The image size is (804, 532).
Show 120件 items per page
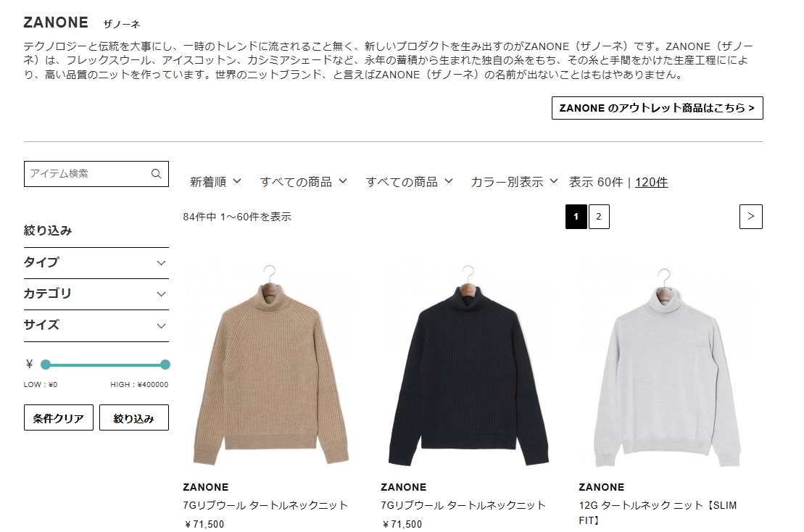point(651,182)
